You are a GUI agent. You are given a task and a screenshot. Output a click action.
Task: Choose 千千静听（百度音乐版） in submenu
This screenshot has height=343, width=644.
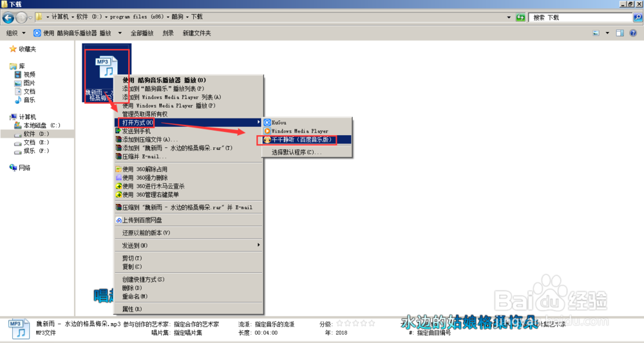coord(307,140)
